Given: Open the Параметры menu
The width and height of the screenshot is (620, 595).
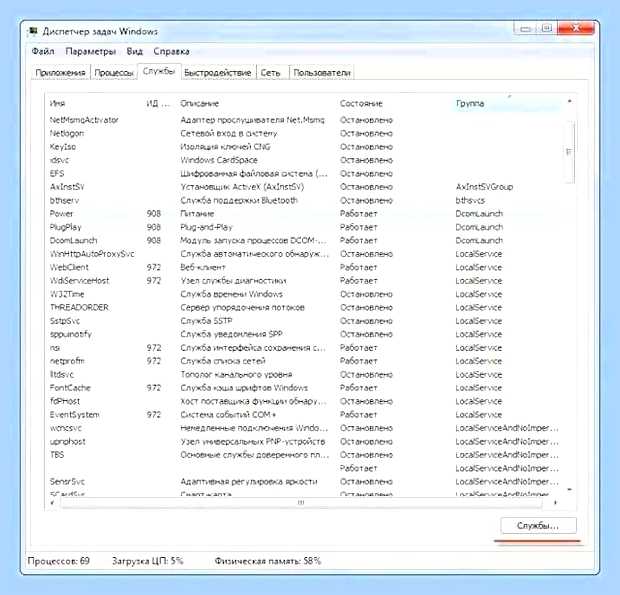Looking at the screenshot, I should point(91,51).
